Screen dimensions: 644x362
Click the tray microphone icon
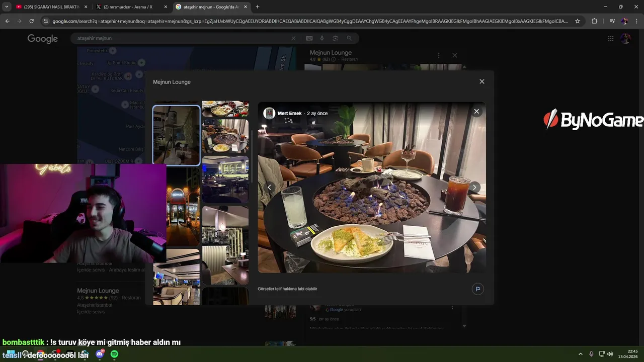[x=591, y=354]
